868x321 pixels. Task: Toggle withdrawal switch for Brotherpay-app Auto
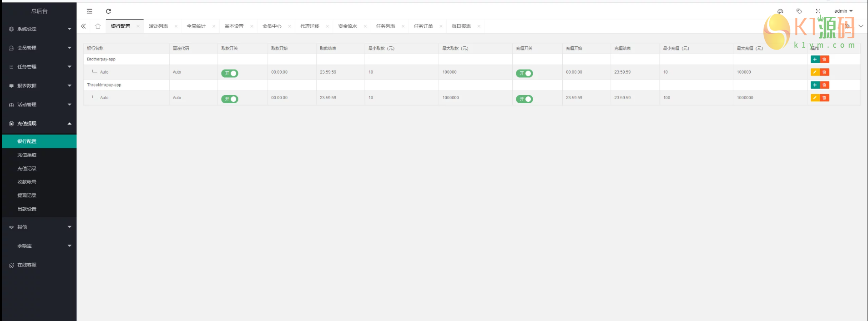pyautogui.click(x=230, y=73)
